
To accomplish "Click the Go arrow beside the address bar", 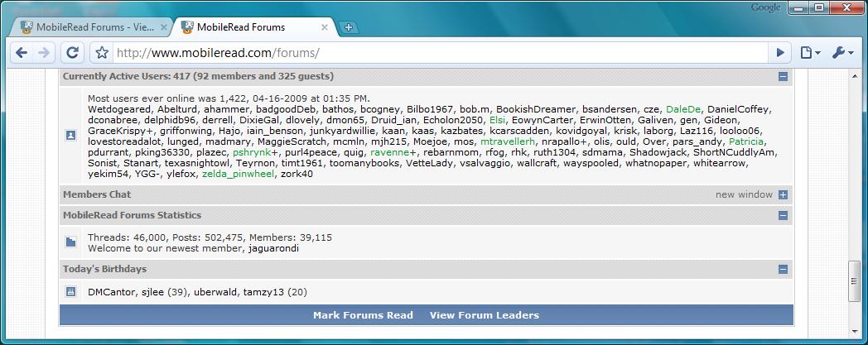I will 780,52.
